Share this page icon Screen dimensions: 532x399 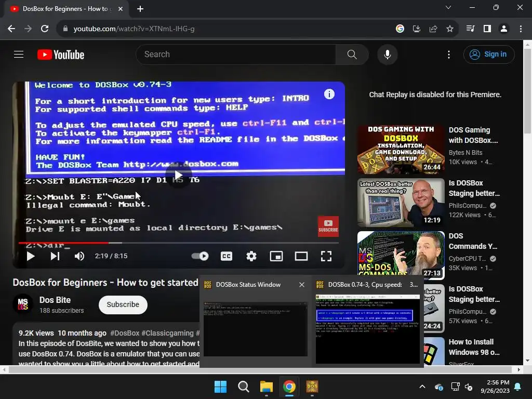click(433, 29)
